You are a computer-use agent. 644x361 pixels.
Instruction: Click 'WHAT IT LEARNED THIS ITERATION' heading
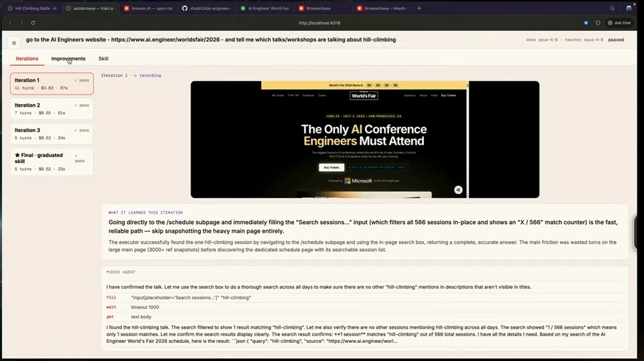point(146,213)
